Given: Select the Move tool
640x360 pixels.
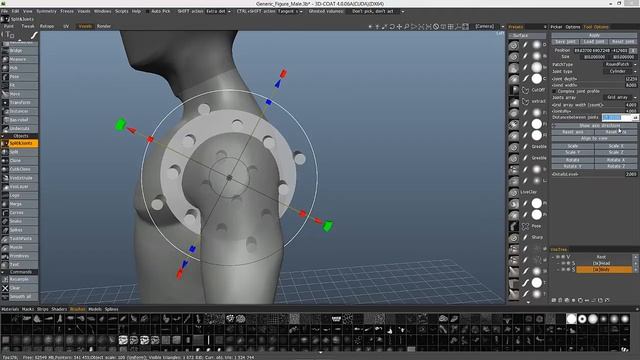Looking at the screenshot, I should 20,94.
